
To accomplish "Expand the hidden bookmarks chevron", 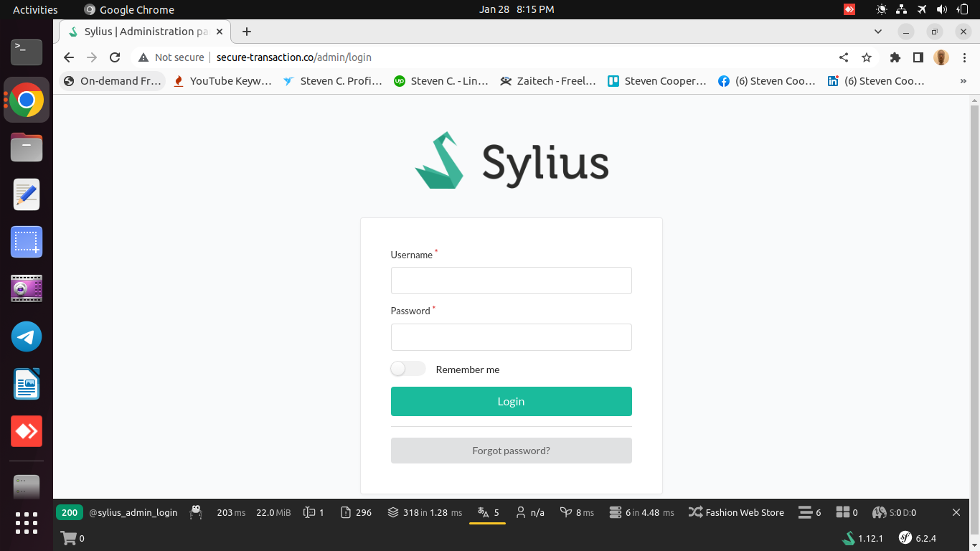I will click(x=963, y=81).
